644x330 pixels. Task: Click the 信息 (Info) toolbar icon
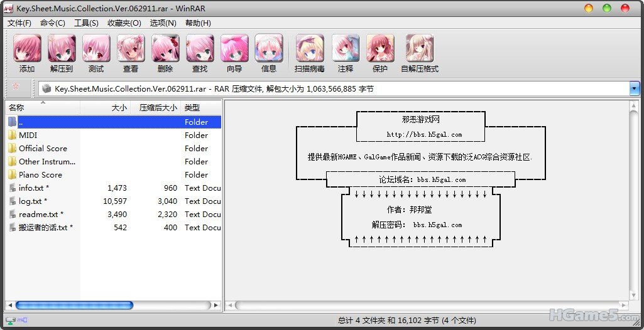coord(269,48)
